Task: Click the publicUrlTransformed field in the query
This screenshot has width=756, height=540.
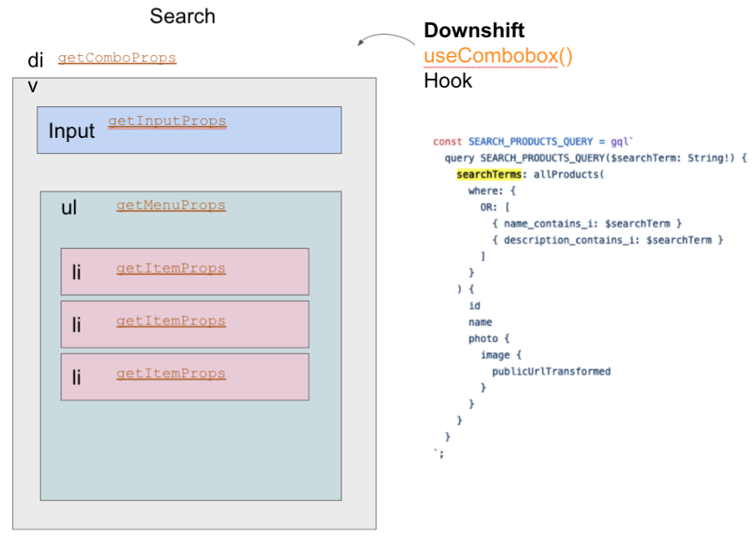Action: (551, 371)
